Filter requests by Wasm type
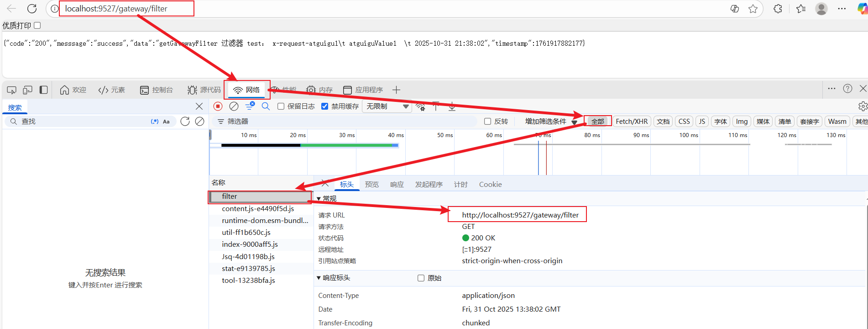Viewport: 868px width, 329px height. click(x=837, y=122)
